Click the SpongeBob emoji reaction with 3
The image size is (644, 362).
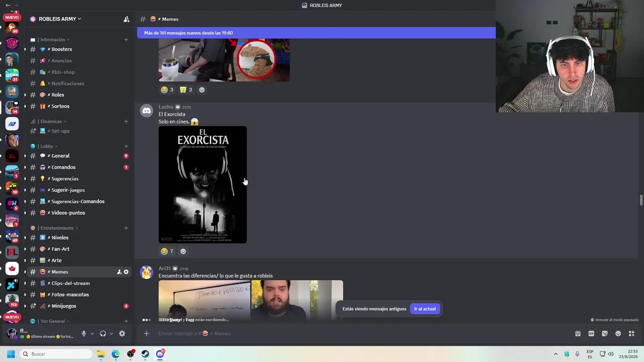pyautogui.click(x=186, y=90)
